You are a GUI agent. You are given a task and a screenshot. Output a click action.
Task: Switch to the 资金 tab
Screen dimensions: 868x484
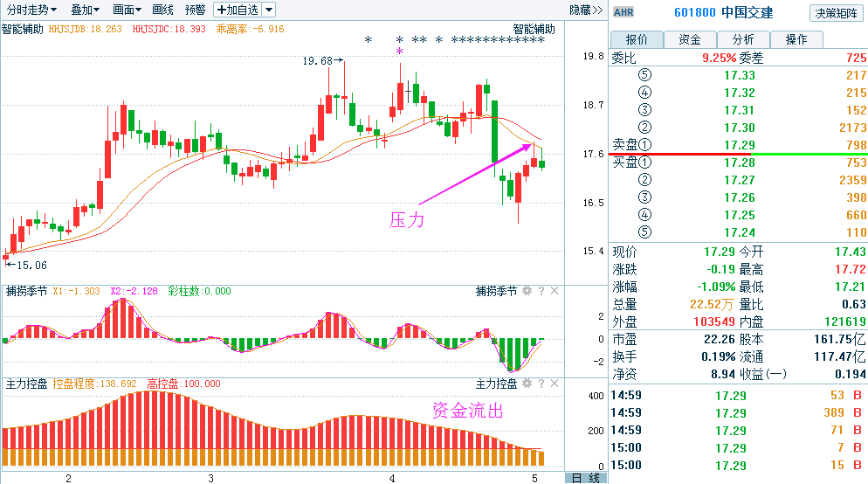tap(690, 39)
